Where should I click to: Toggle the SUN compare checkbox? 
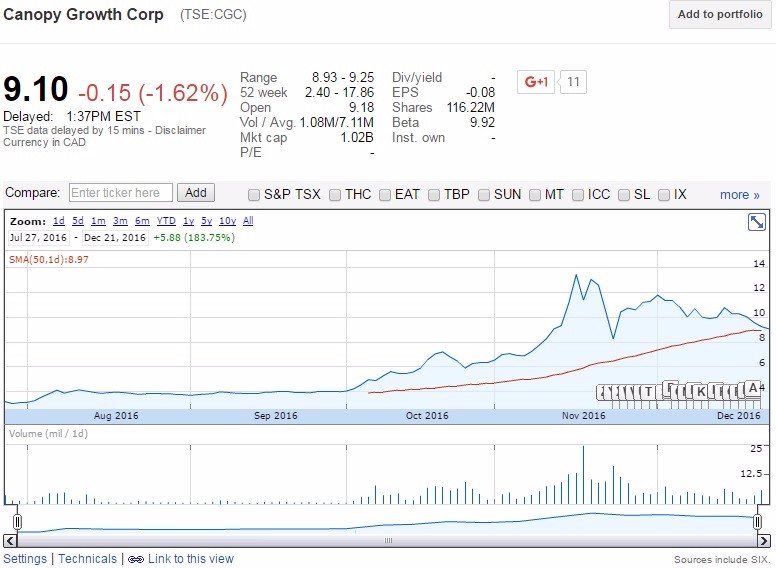click(484, 195)
